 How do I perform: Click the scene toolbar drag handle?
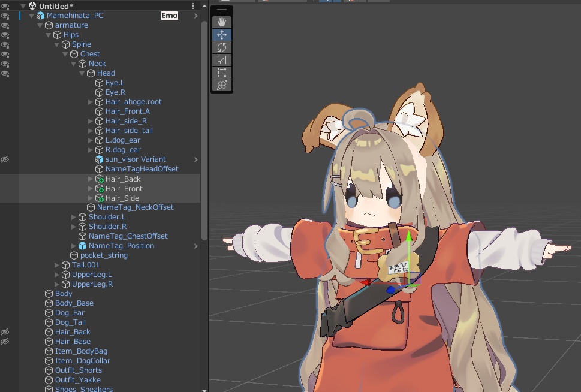222,10
